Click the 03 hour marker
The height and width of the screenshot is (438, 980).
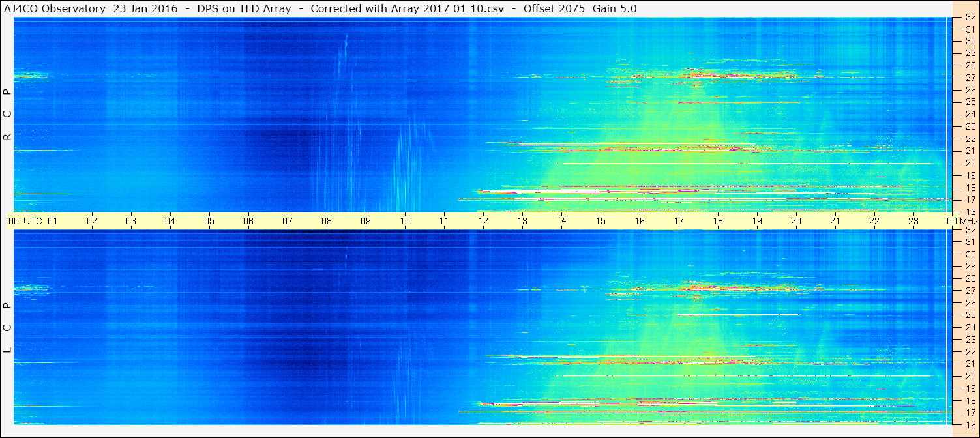[131, 221]
